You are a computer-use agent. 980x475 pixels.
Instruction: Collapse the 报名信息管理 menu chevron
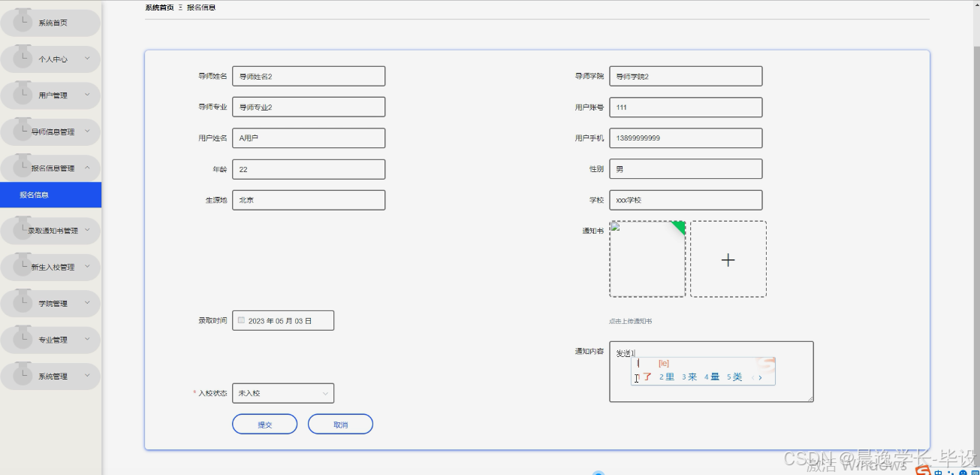87,168
